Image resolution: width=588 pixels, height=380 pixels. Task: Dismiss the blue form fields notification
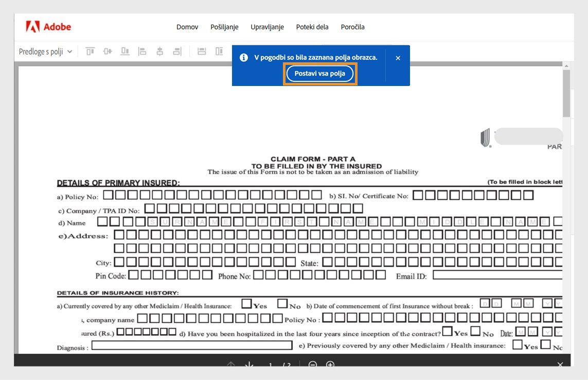point(398,58)
